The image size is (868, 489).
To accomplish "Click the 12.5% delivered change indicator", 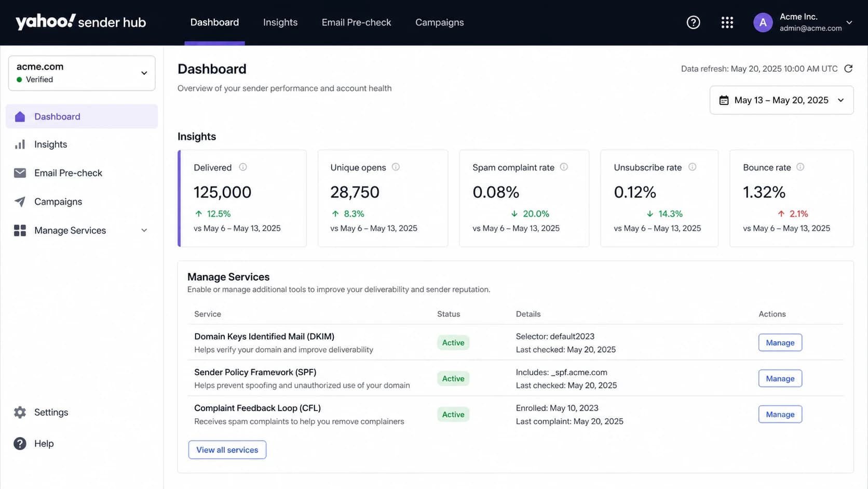I will point(212,214).
